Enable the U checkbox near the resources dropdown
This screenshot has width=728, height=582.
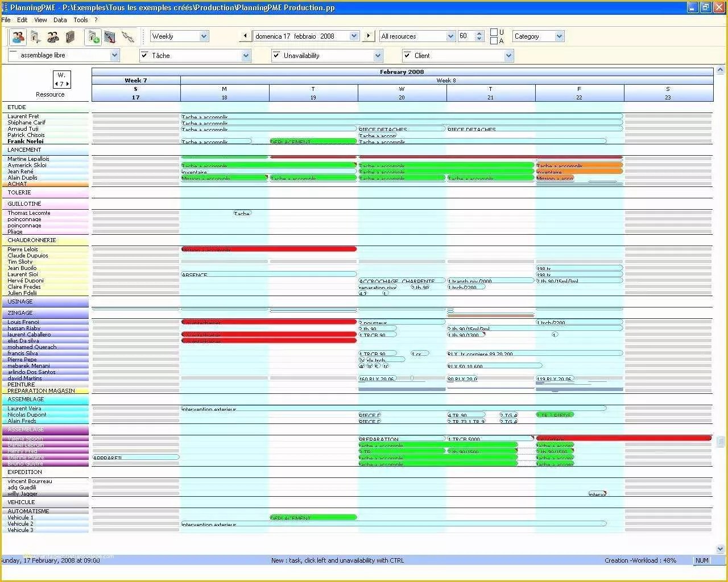pos(493,33)
